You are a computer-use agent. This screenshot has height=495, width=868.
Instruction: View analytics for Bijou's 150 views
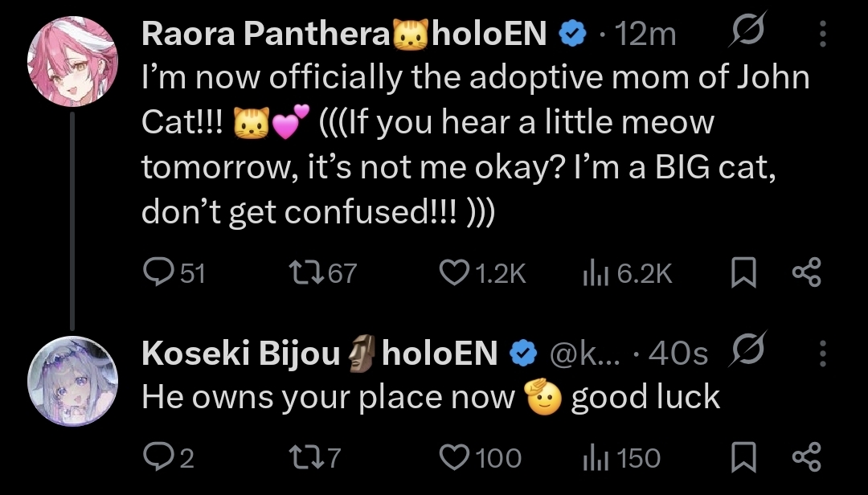pyautogui.click(x=593, y=457)
